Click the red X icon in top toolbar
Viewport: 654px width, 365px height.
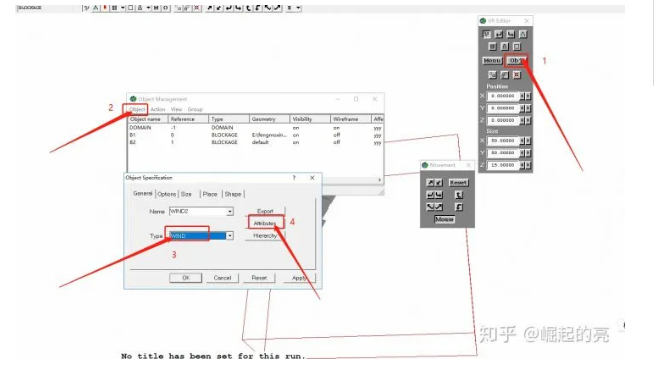(197, 8)
